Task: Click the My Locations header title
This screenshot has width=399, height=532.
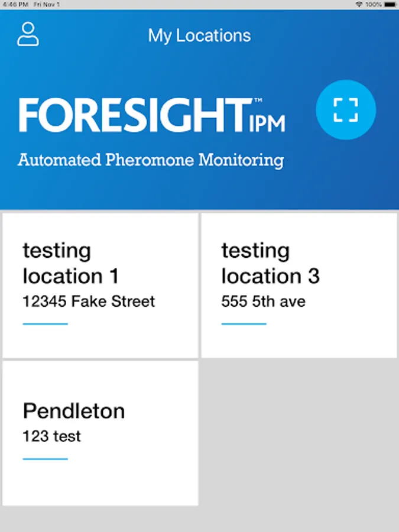Action: coord(199,35)
